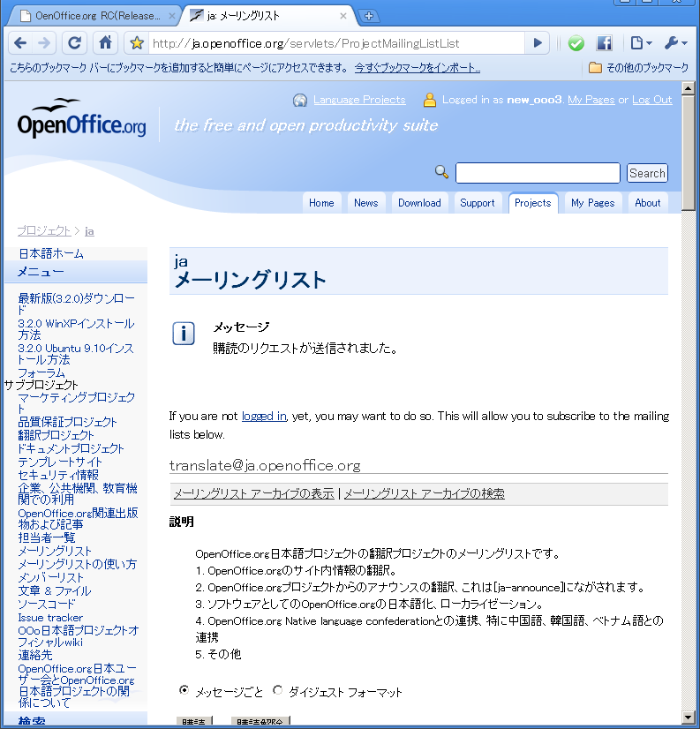
Task: Open 最新版(3.2.0)ダウンロード sidebar link
Action: [76, 304]
